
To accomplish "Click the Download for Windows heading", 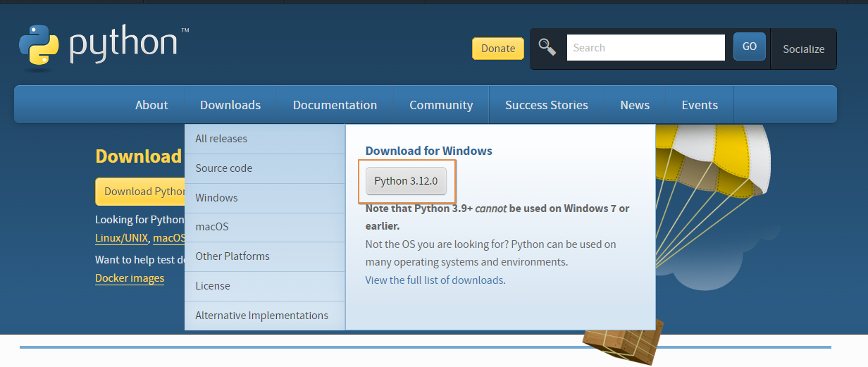I will point(428,151).
